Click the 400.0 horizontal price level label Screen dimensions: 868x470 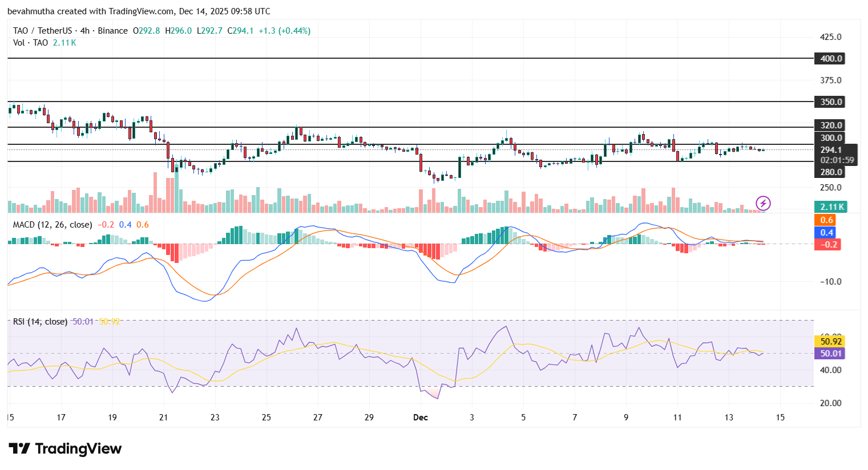click(829, 58)
